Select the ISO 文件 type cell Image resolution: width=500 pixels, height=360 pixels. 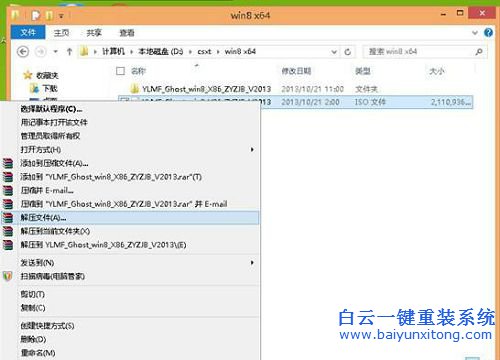click(370, 102)
